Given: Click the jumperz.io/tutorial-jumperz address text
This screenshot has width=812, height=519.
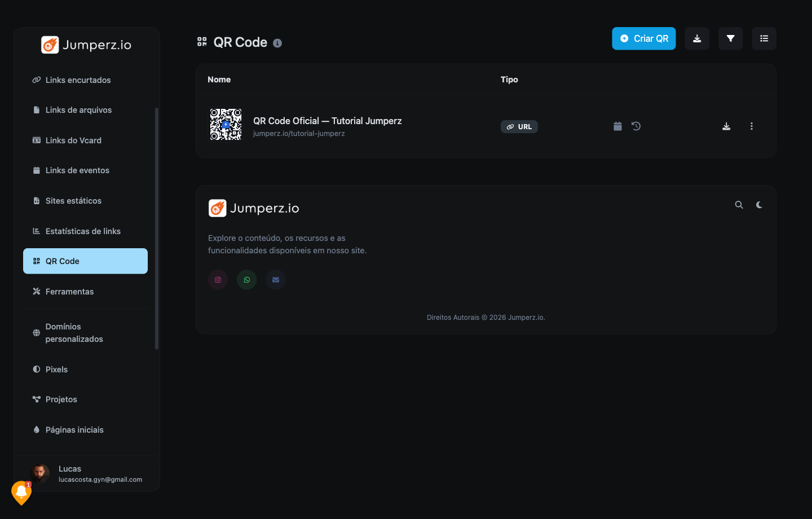Looking at the screenshot, I should (x=299, y=134).
